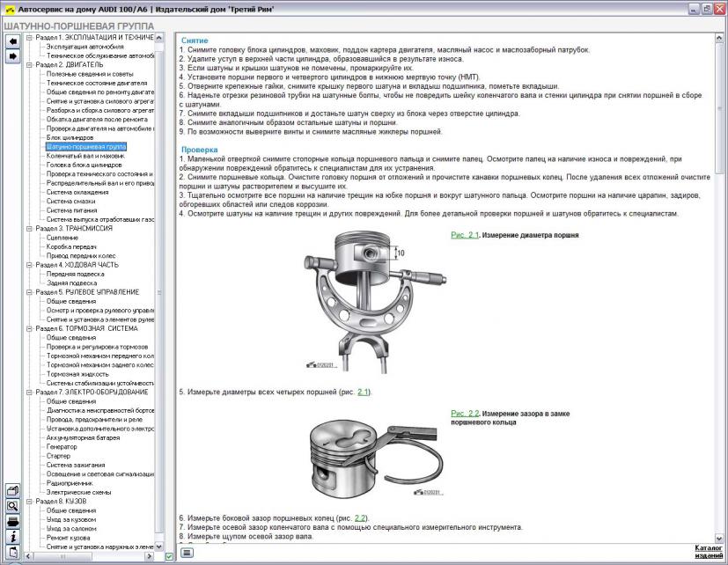This screenshot has height=565, width=728.
Task: Open Система смазки topic
Action: click(70, 201)
